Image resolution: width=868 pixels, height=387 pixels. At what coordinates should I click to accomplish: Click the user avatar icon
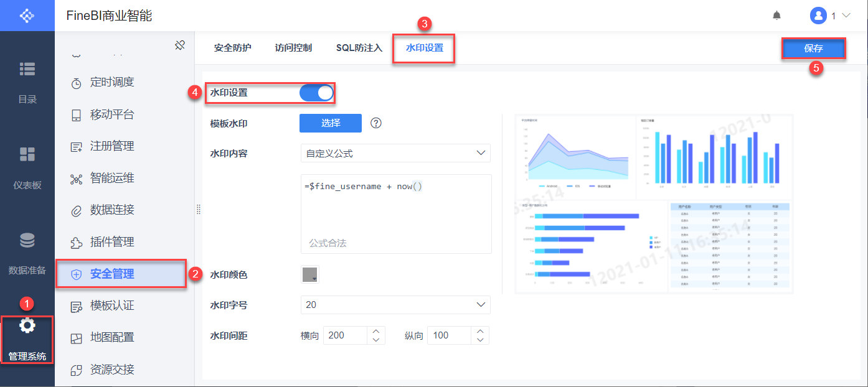[x=818, y=16]
